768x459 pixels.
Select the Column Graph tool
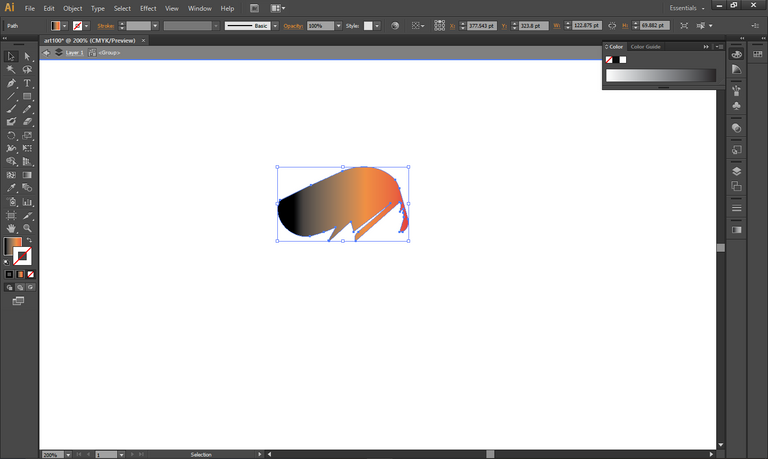27,202
